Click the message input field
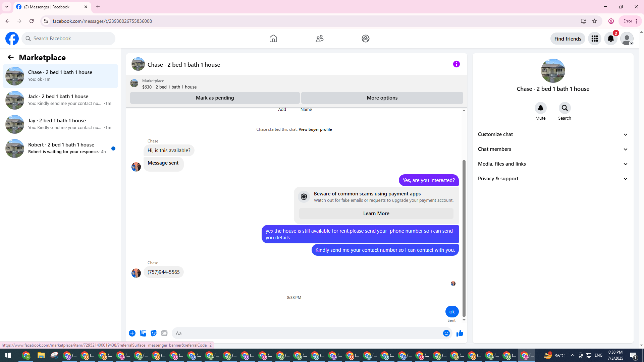Viewport: 644px width, 362px height. coord(307,333)
